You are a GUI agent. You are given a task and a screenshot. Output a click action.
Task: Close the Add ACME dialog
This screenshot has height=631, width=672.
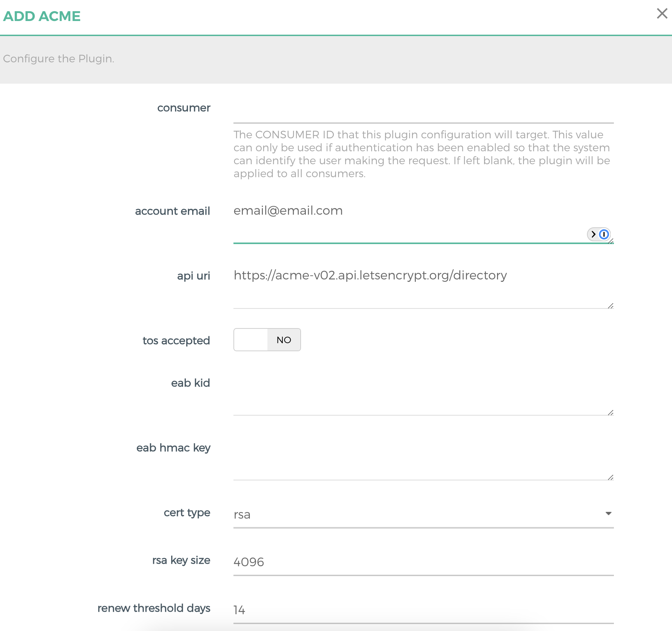pos(662,14)
